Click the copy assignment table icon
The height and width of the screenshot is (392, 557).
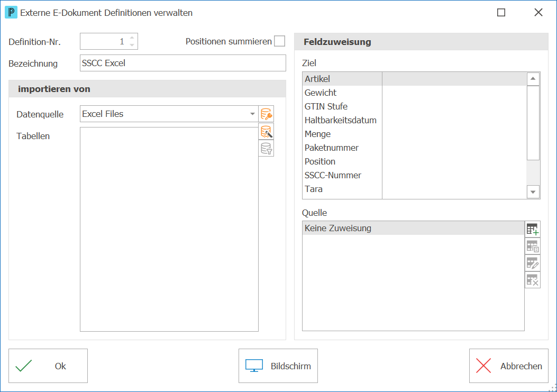click(533, 246)
